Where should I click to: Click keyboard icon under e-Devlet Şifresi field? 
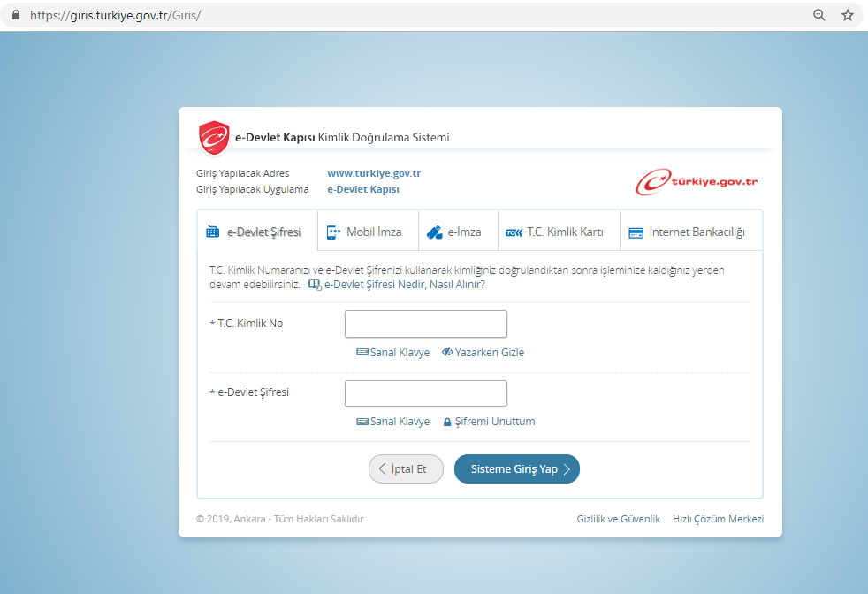tap(362, 422)
